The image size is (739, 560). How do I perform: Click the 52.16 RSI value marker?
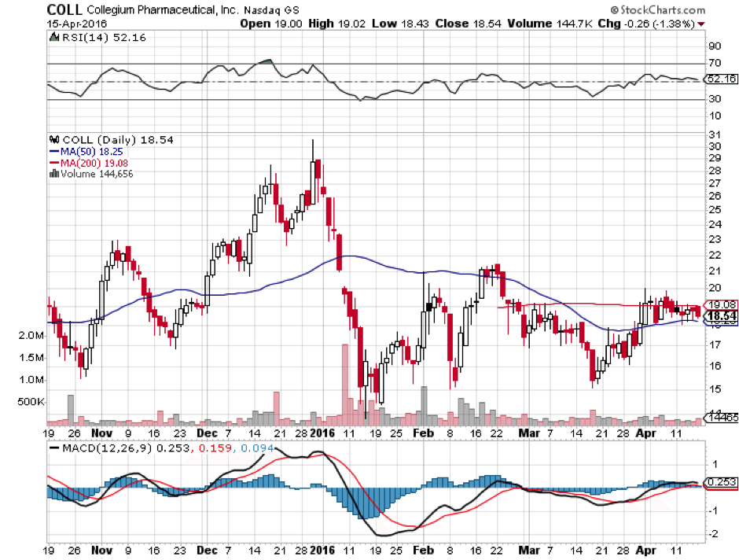pyautogui.click(x=721, y=79)
